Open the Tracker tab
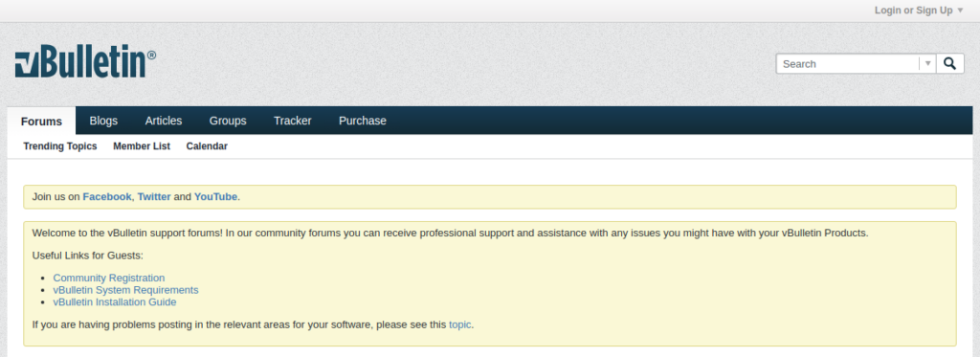Image resolution: width=980 pixels, height=357 pixels. coord(293,121)
